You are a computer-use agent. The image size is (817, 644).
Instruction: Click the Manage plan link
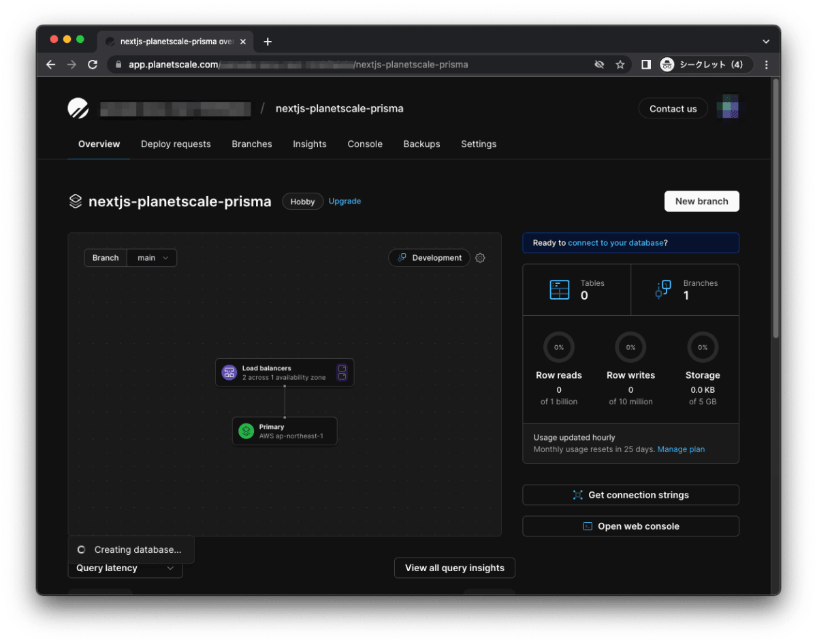coord(681,449)
